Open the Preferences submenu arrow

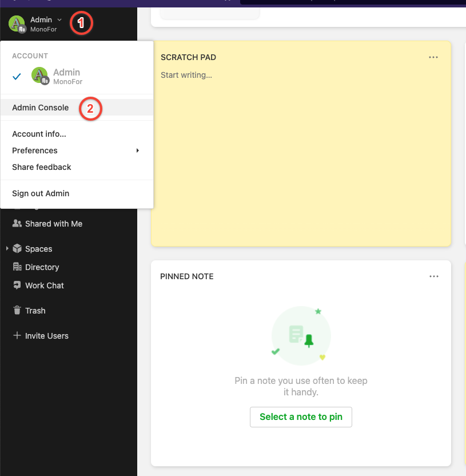[137, 150]
